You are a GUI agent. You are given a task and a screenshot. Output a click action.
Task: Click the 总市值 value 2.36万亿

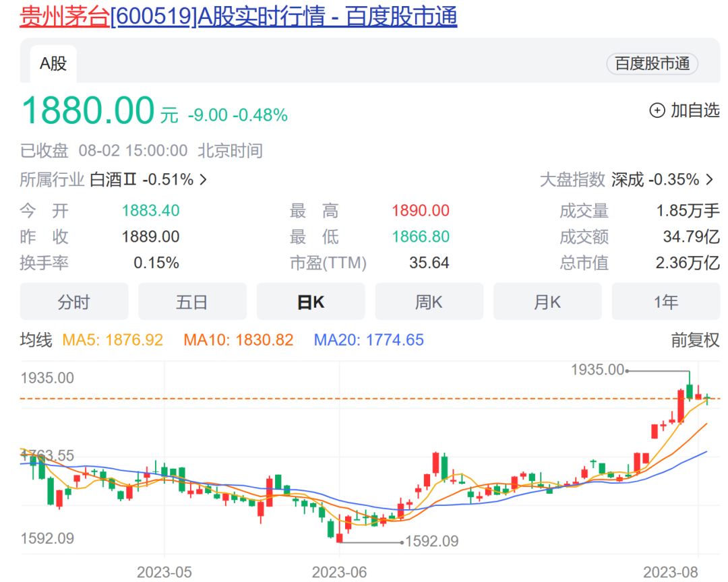coord(688,263)
